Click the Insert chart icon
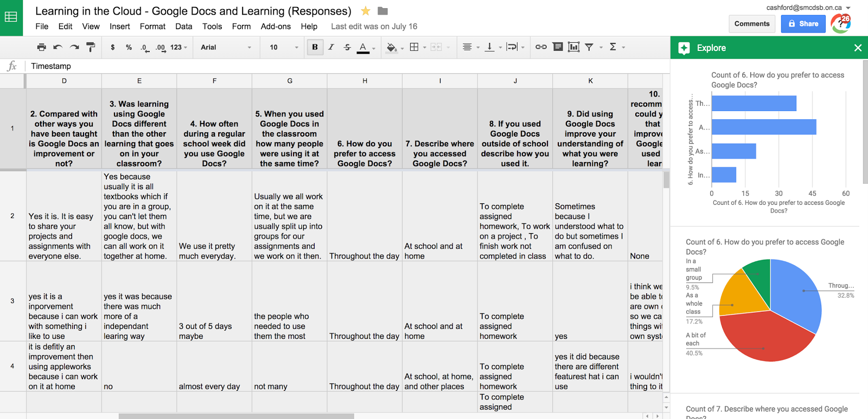 (573, 47)
